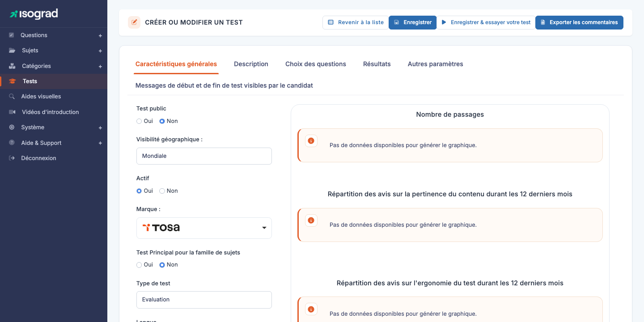Open Vidéos d'introduction in the sidebar
This screenshot has width=644, height=322.
tap(54, 112)
